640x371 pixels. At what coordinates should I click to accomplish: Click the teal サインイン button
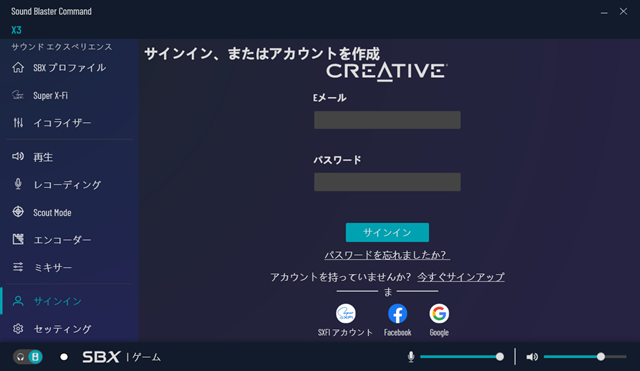tap(387, 232)
